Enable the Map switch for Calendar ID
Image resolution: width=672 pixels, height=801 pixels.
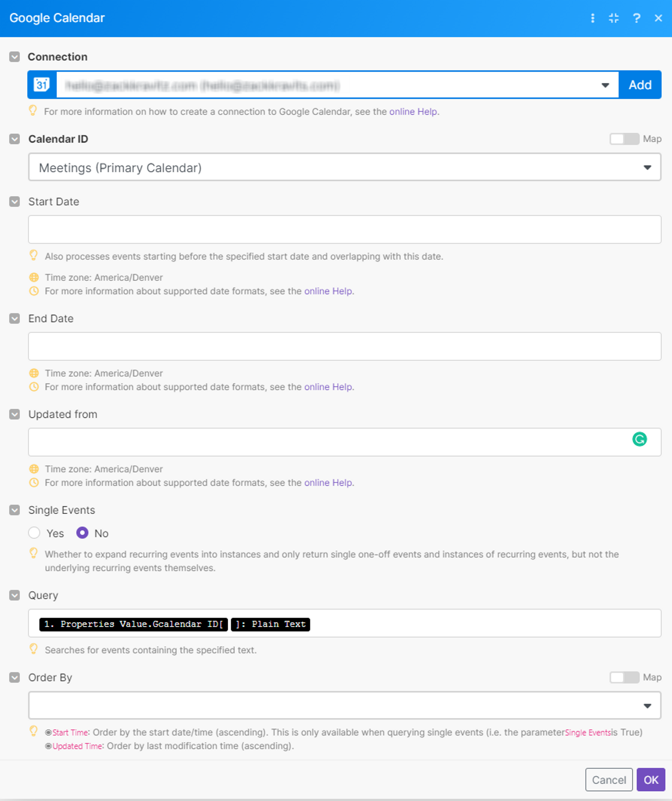coord(624,139)
